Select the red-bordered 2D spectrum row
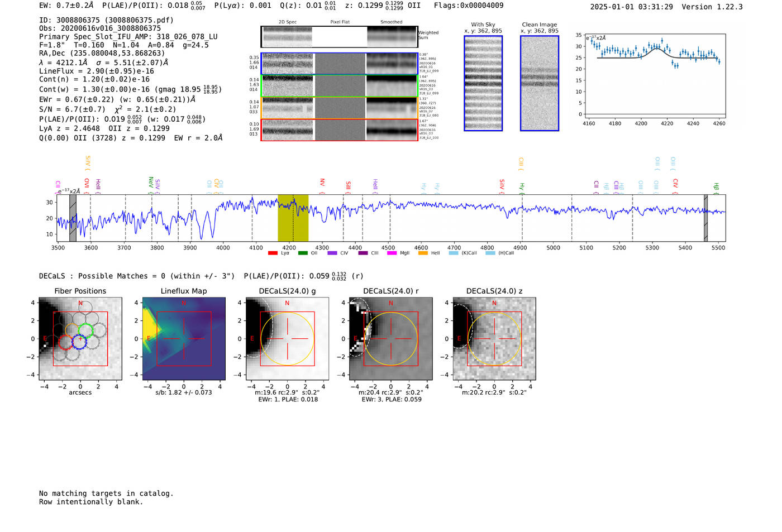 (x=339, y=130)
